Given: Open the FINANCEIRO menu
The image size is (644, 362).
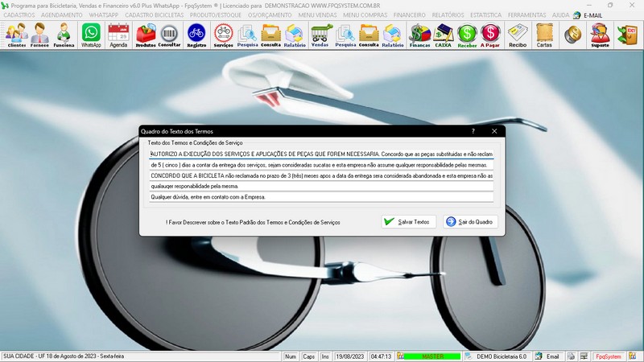Looking at the screenshot, I should coord(410,15).
